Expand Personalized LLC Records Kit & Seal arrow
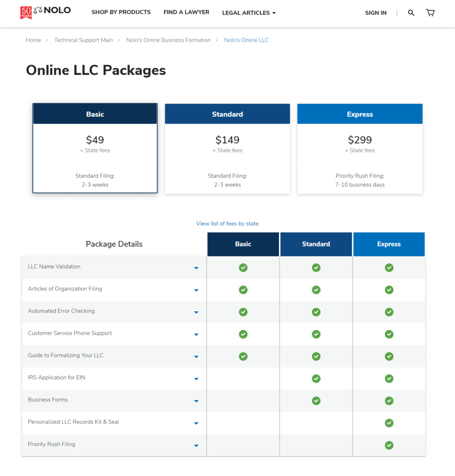The image size is (455, 476). [196, 423]
